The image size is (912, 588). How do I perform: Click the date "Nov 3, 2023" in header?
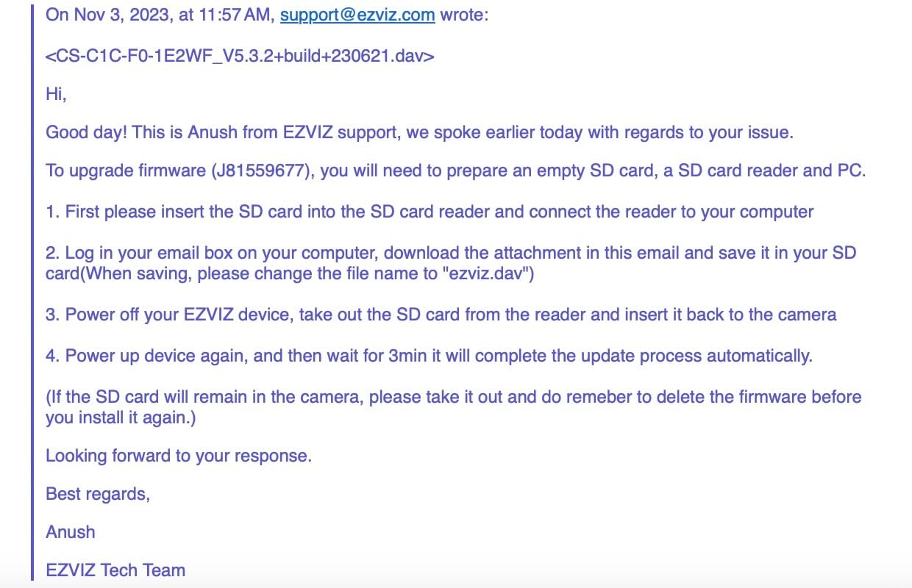120,15
